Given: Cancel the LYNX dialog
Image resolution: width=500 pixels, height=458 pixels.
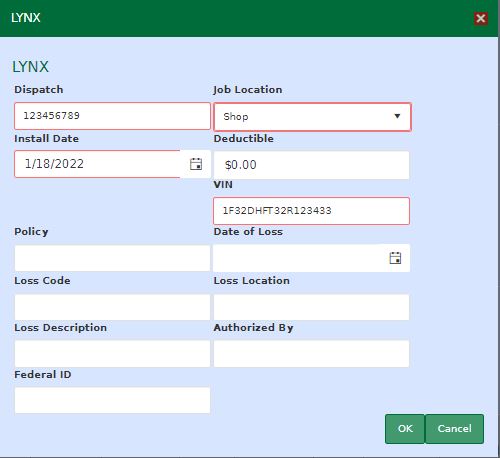Looking at the screenshot, I should pyautogui.click(x=454, y=429).
